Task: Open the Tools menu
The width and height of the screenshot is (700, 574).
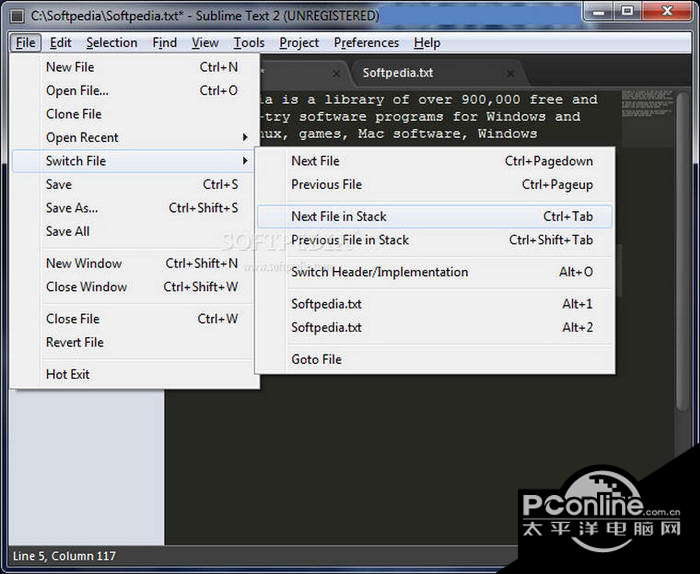Action: pos(249,43)
